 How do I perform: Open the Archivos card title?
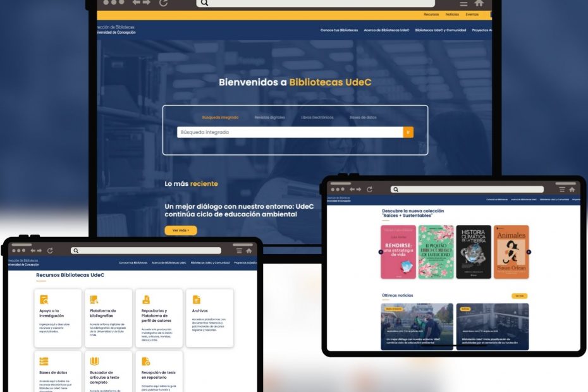[x=200, y=310]
